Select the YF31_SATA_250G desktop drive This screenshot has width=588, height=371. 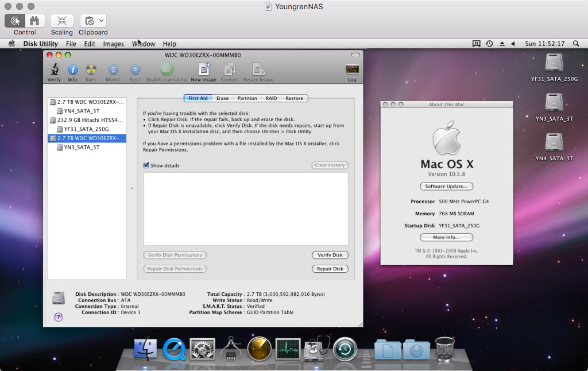554,63
